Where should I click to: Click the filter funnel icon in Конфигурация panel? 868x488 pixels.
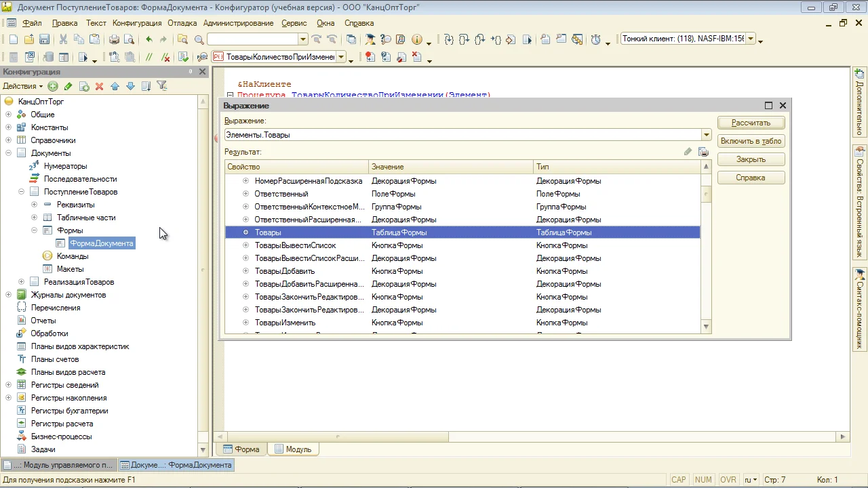tap(161, 86)
